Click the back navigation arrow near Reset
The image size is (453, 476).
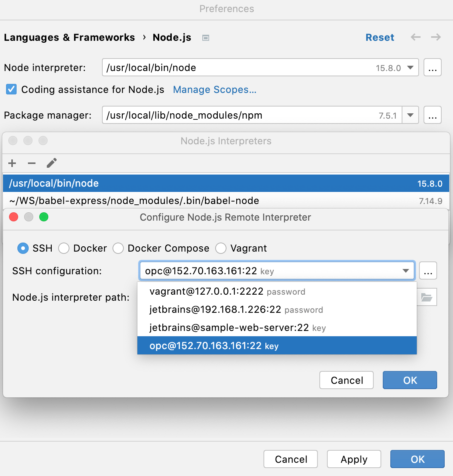(x=415, y=37)
